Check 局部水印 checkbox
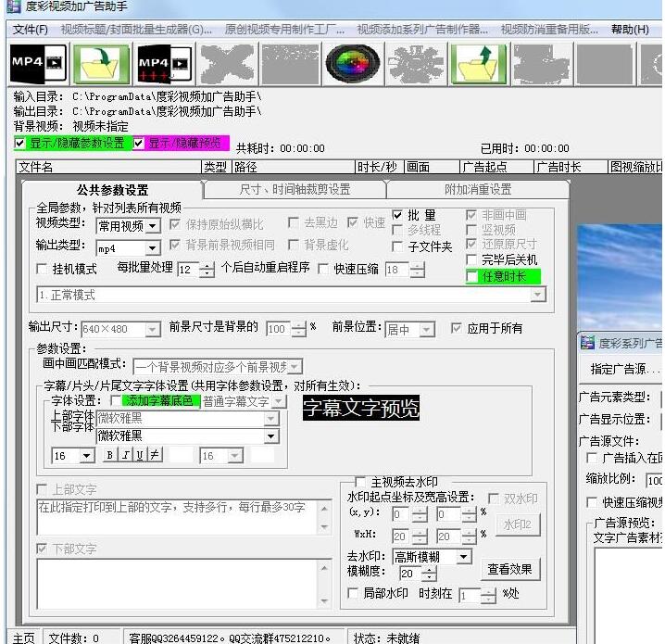Screen dimensions: 665x644 (x=353, y=593)
